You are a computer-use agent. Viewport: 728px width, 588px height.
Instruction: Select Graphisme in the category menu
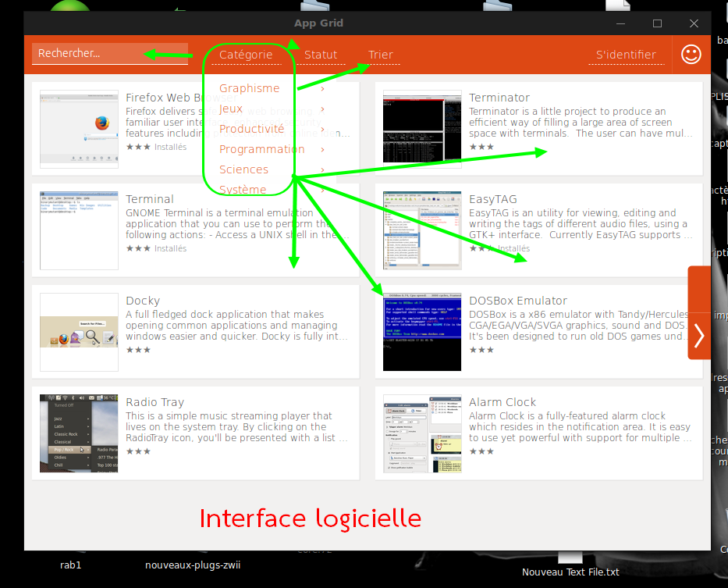point(249,88)
